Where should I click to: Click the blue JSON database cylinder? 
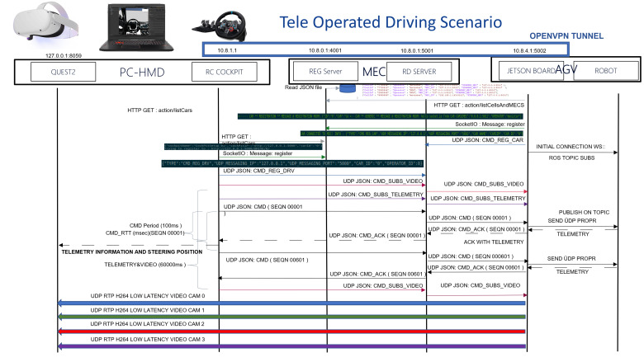coord(347,88)
